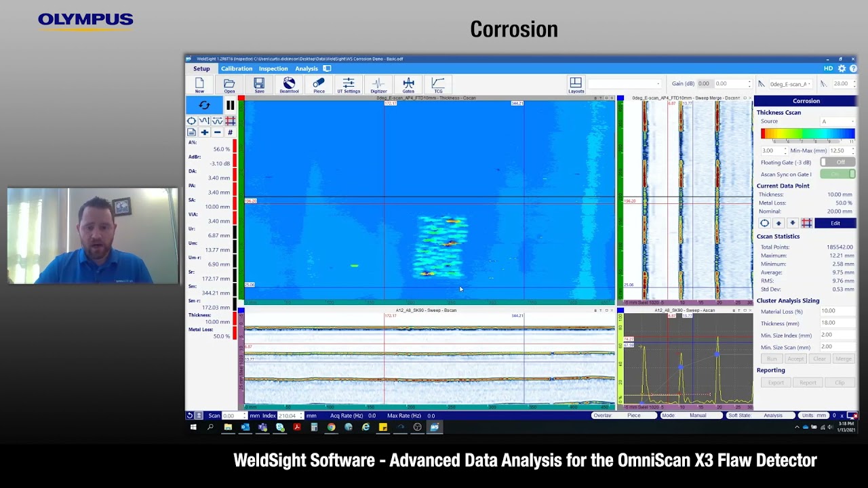Click the Index position field in status bar
The image size is (868, 488).
(x=290, y=415)
